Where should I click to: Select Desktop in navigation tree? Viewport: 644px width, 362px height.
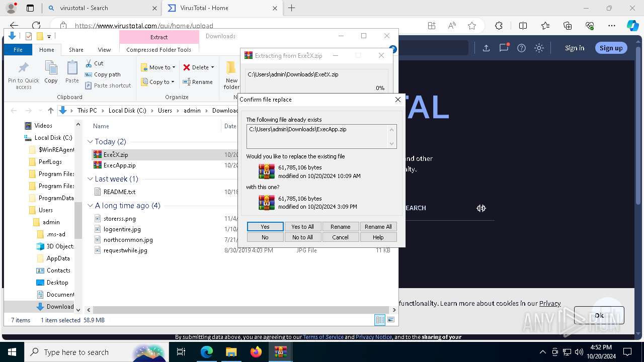click(x=57, y=283)
